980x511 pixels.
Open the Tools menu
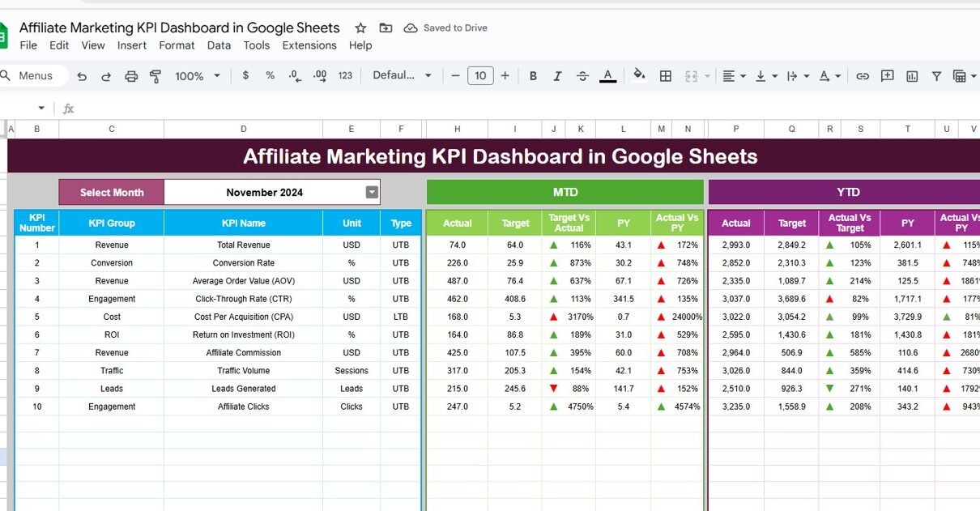pos(257,45)
